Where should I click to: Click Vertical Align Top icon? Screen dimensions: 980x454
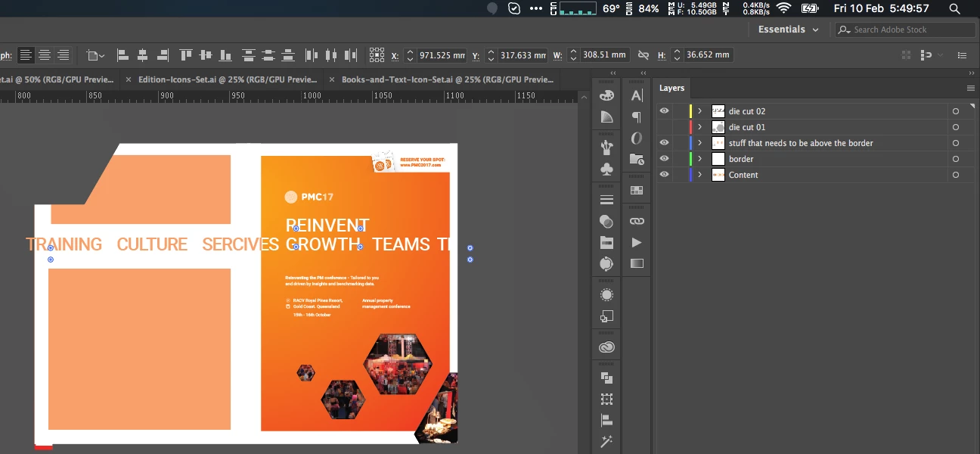click(x=186, y=55)
